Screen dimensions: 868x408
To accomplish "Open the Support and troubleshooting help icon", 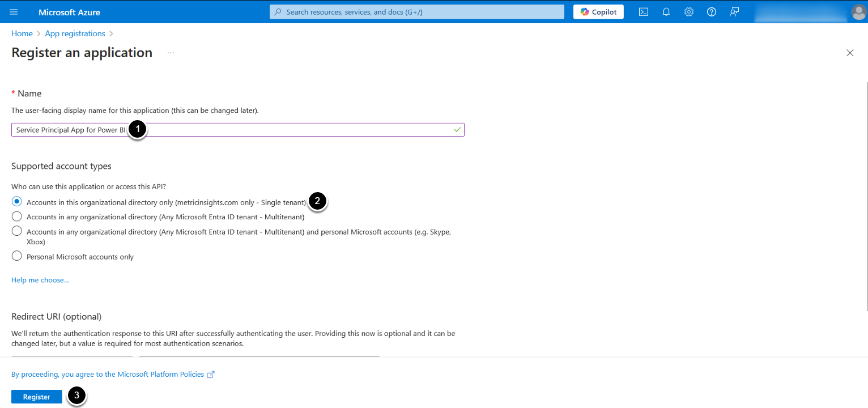I will (x=712, y=12).
